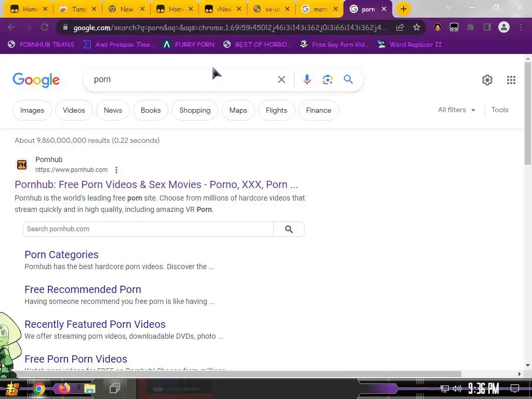The width and height of the screenshot is (532, 399).
Task: Open Chrome from the taskbar
Action: [38, 389]
